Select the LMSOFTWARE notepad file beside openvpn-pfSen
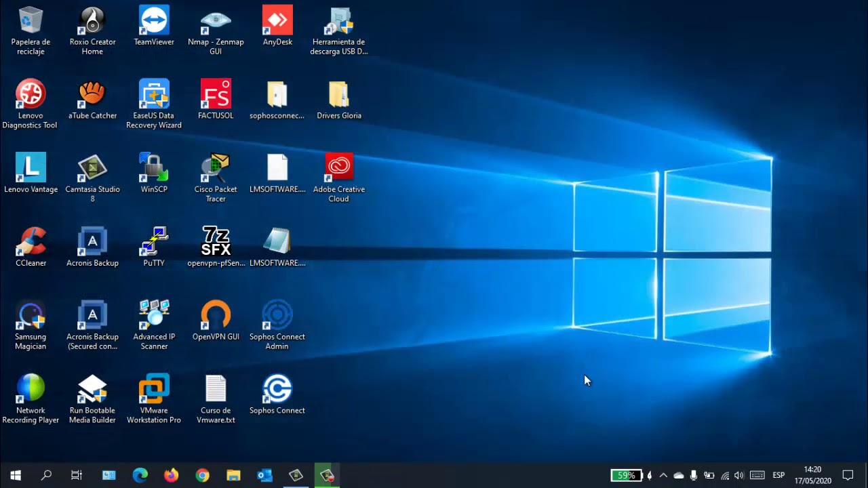868x488 pixels. pyautogui.click(x=277, y=247)
